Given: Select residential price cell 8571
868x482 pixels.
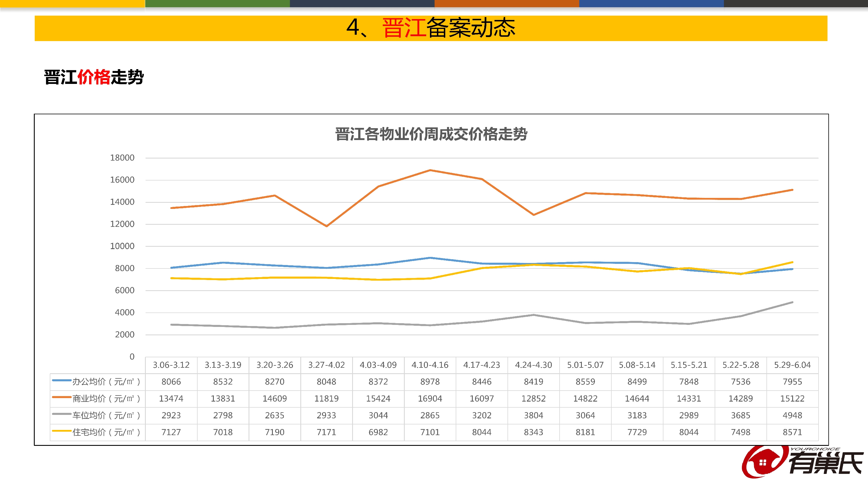Looking at the screenshot, I should point(792,432).
